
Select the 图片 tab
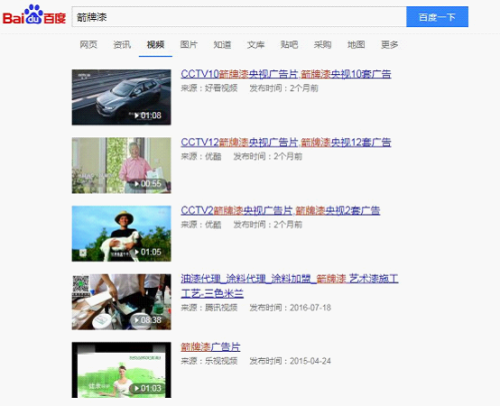click(x=189, y=45)
